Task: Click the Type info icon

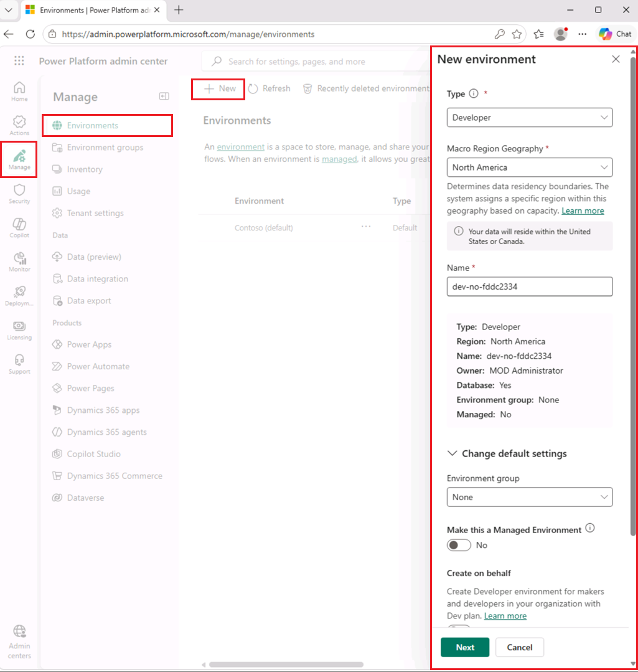Action: point(474,93)
